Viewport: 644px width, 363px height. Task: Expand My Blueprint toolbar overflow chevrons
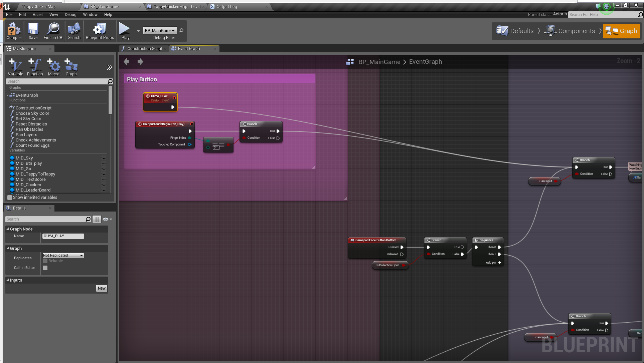(110, 67)
